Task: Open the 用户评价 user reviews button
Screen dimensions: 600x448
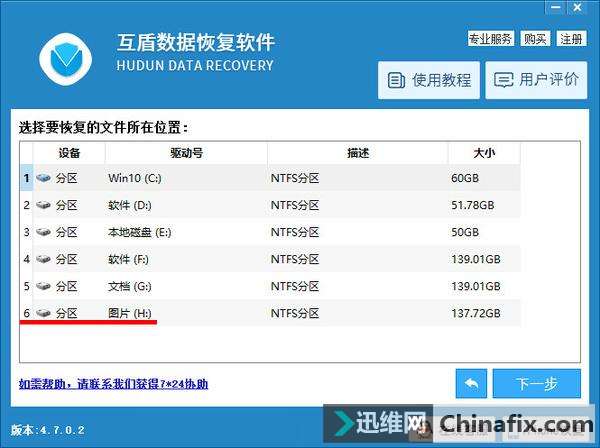Action: [x=536, y=80]
